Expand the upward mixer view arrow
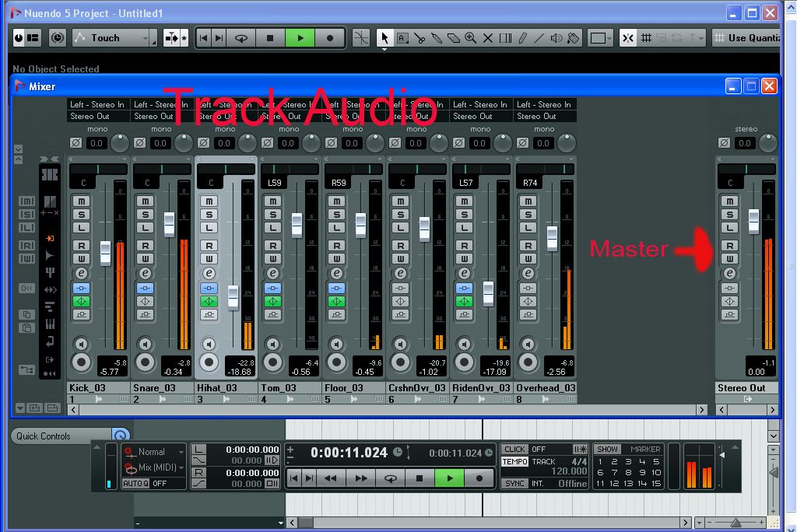Screen dimensions: 797x532 tap(19, 160)
